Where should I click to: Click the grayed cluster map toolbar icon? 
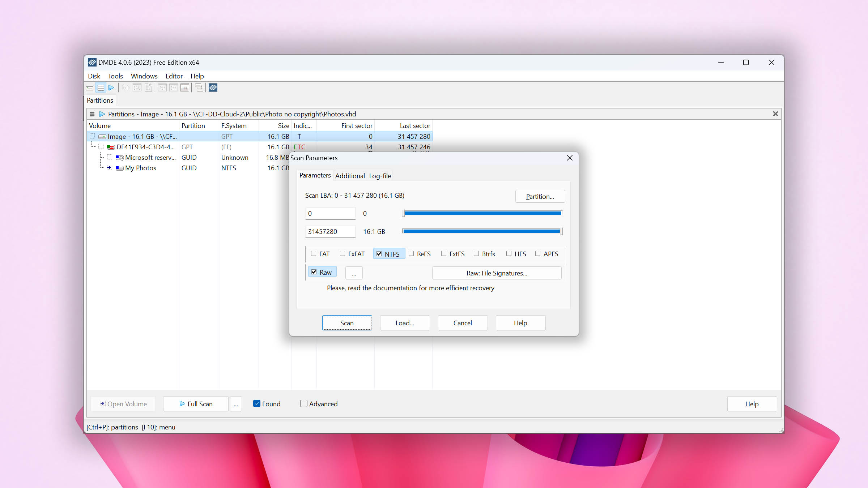[x=148, y=88]
